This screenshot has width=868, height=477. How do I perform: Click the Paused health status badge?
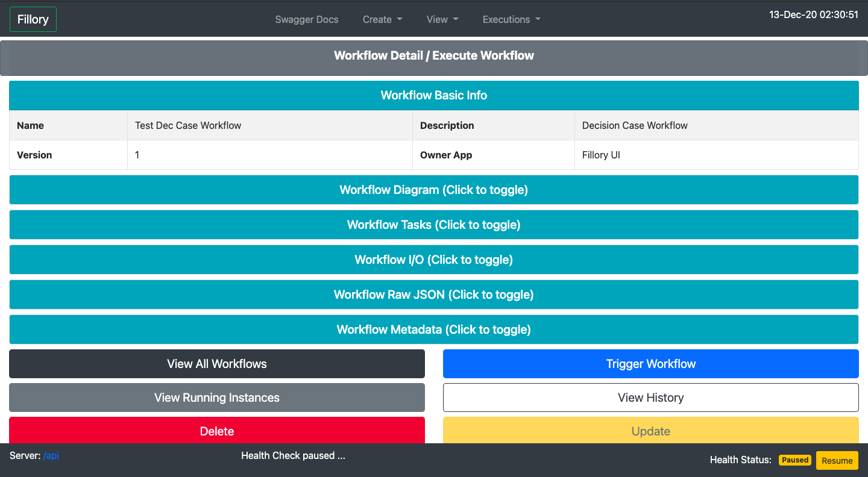pos(794,460)
